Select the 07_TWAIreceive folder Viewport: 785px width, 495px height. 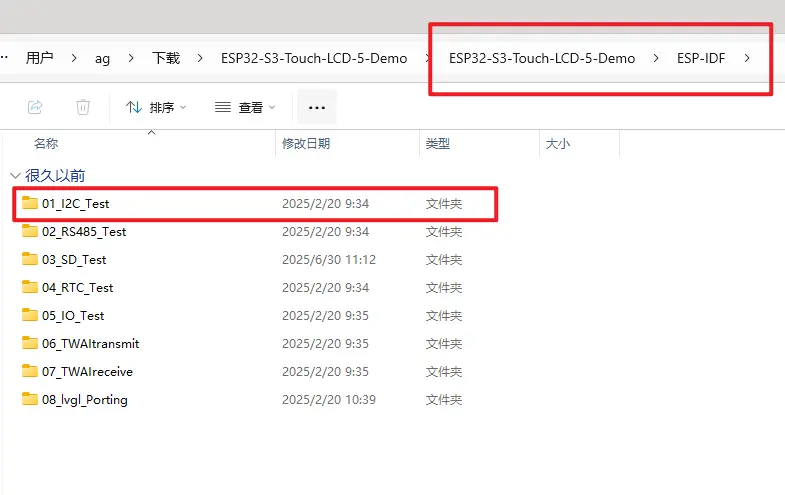point(87,371)
